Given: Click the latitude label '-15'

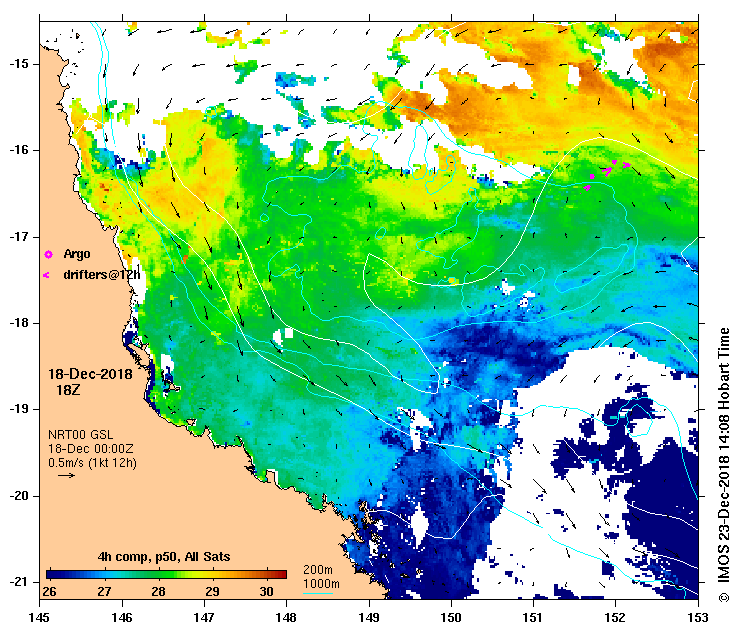Looking at the screenshot, I should [x=18, y=64].
